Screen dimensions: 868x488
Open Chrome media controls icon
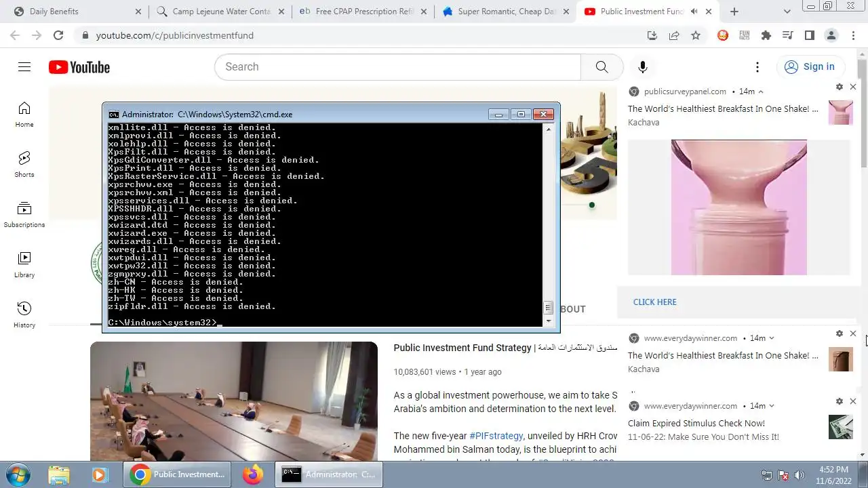coord(788,35)
